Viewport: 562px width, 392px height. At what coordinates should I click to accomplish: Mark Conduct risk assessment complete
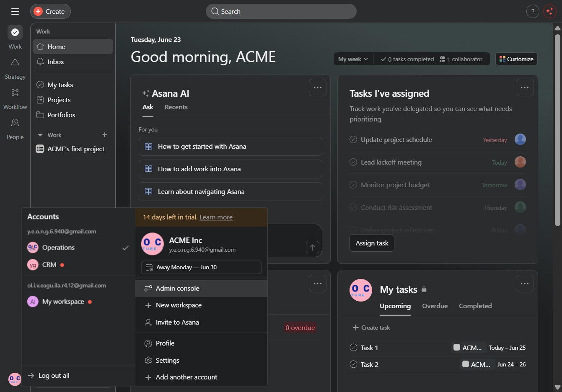[x=353, y=207]
